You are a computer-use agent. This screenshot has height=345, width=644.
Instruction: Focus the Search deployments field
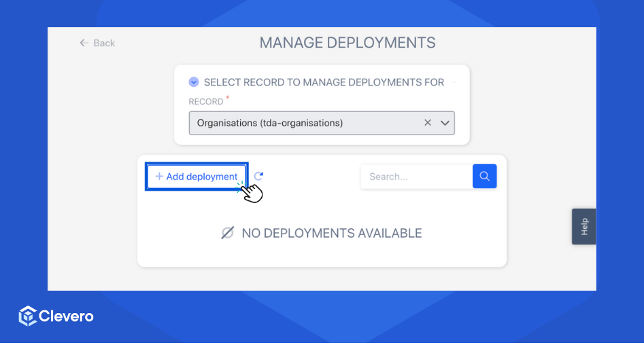click(x=416, y=177)
